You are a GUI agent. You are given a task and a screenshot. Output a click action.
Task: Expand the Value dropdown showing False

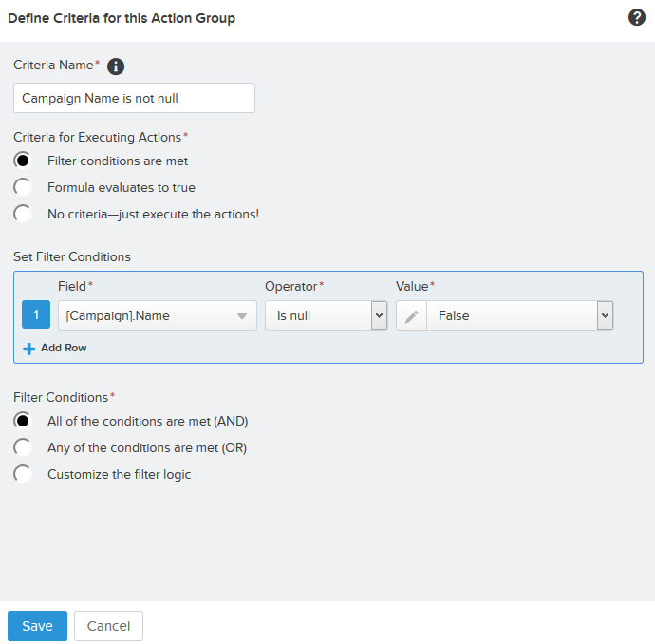coord(605,315)
